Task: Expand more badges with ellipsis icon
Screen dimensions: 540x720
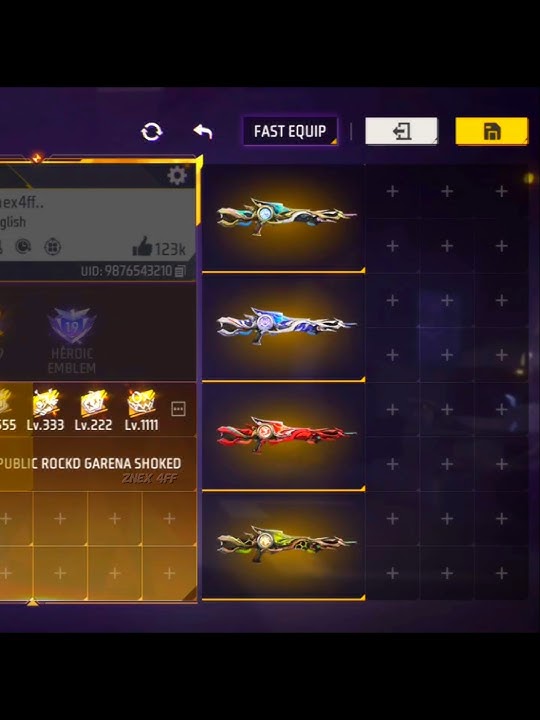Action: [x=178, y=409]
